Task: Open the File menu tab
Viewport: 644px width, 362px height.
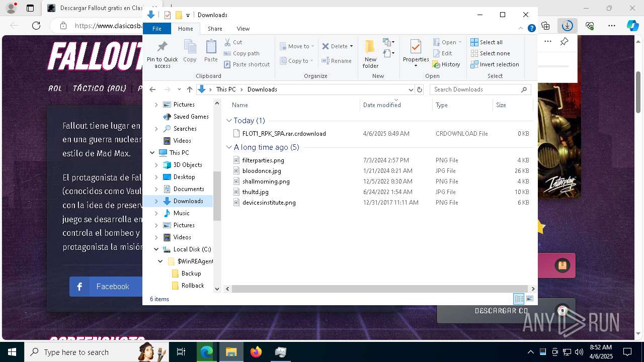Action: click(x=157, y=29)
